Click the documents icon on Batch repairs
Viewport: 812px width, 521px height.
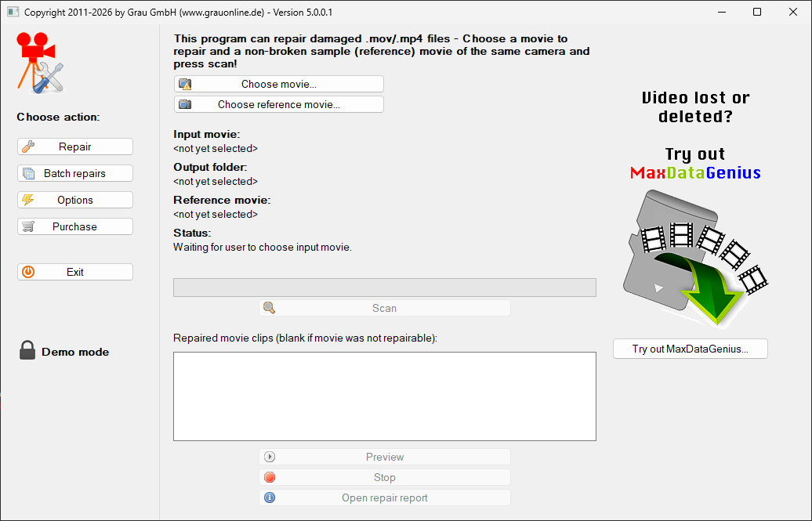pos(29,173)
